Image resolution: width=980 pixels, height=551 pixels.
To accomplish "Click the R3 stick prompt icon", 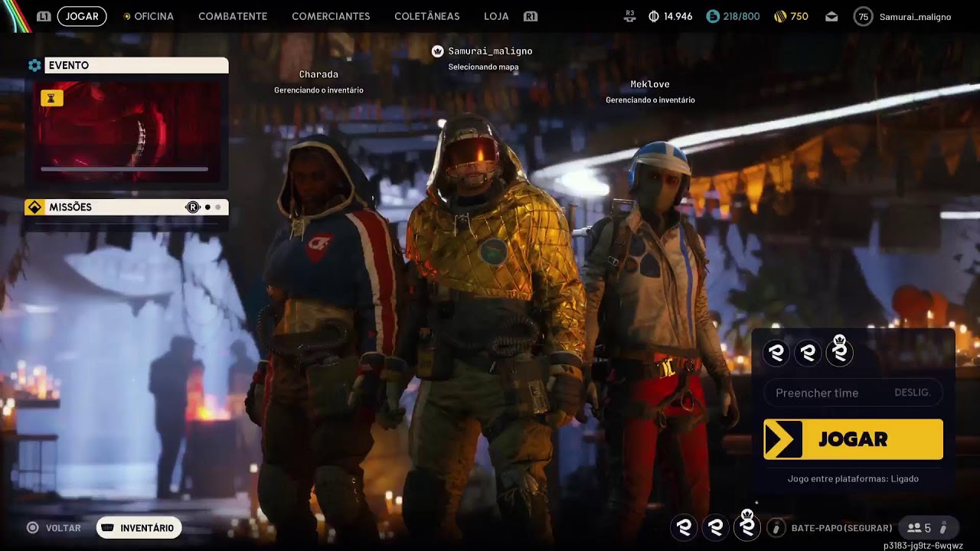I will pos(630,16).
